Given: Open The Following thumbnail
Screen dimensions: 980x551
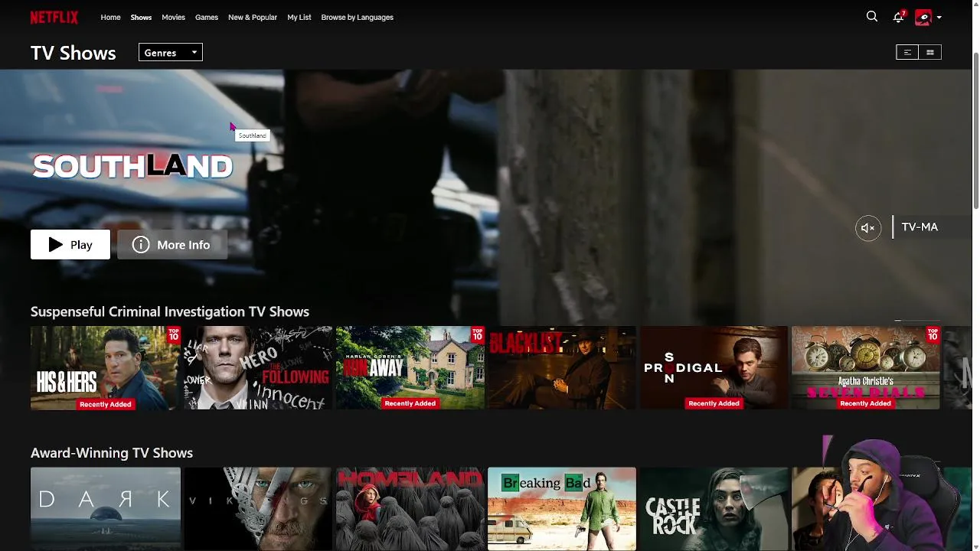Looking at the screenshot, I should [258, 368].
